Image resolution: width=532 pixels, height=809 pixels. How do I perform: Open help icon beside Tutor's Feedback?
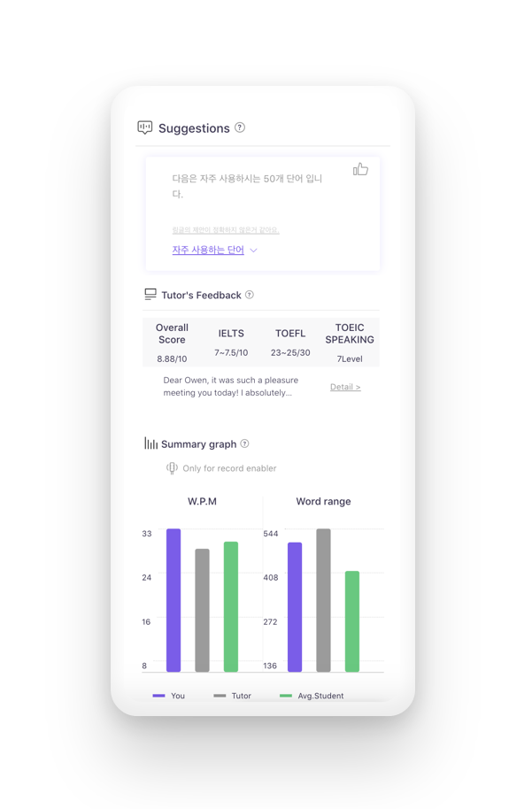[250, 295]
